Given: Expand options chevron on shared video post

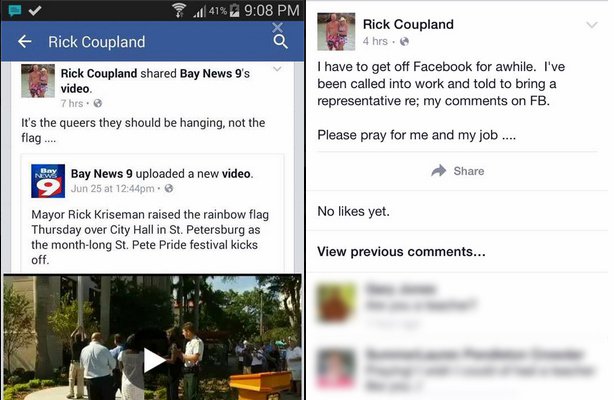Looking at the screenshot, I should [277, 69].
